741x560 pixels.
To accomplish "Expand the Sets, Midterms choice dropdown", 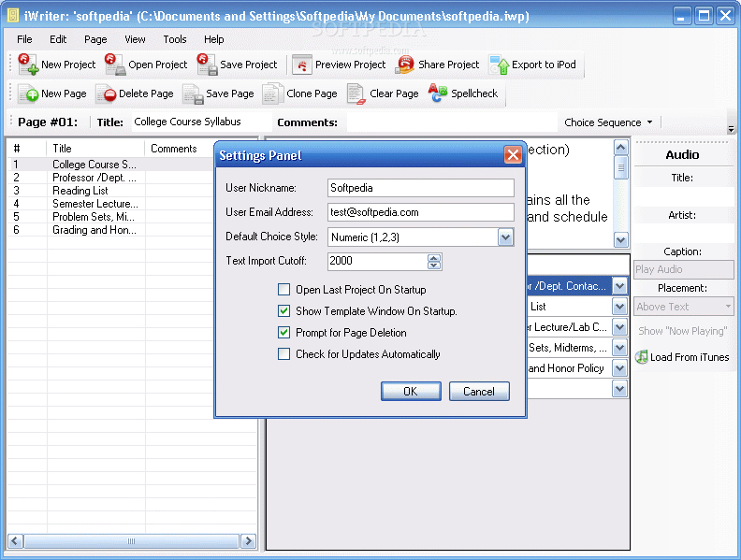I will (619, 348).
